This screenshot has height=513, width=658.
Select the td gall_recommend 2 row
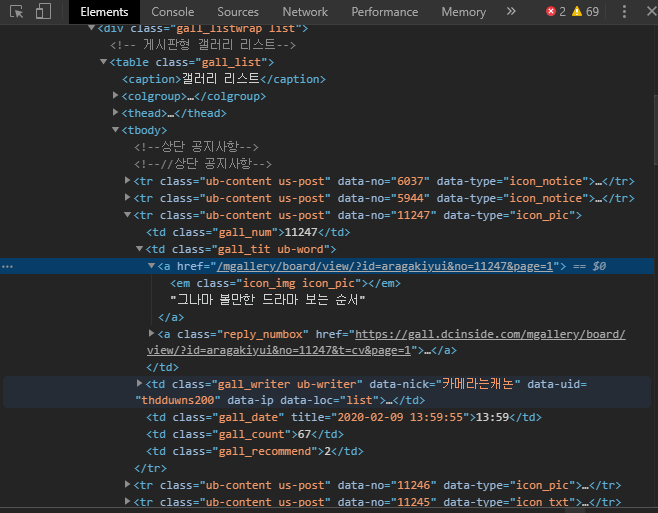[x=255, y=451]
